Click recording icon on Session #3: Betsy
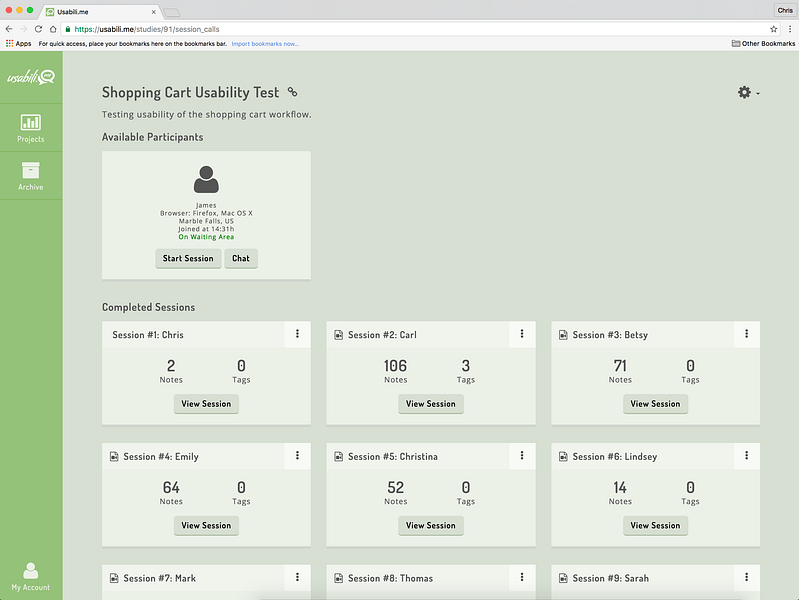Image resolution: width=799 pixels, height=600 pixels. coord(563,335)
